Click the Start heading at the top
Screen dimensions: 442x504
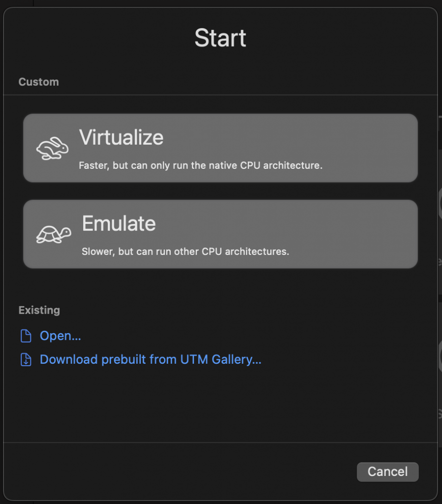(220, 38)
